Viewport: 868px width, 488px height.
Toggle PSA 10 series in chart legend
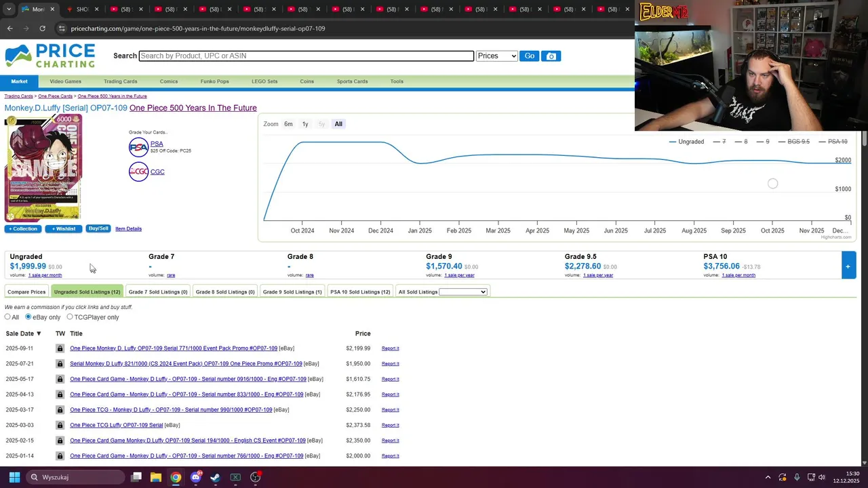pyautogui.click(x=833, y=142)
